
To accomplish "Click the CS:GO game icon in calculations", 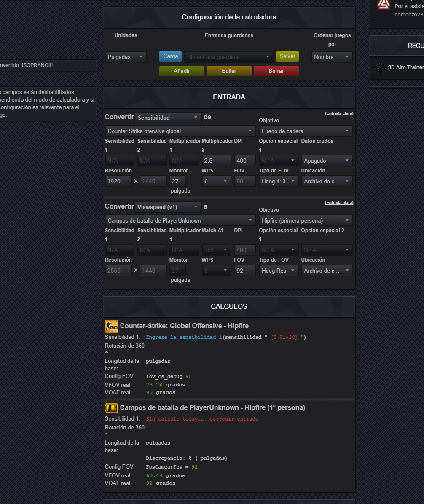I will pyautogui.click(x=112, y=327).
